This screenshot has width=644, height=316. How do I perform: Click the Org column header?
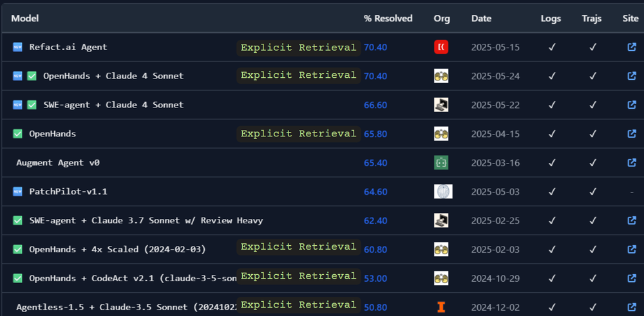point(442,19)
